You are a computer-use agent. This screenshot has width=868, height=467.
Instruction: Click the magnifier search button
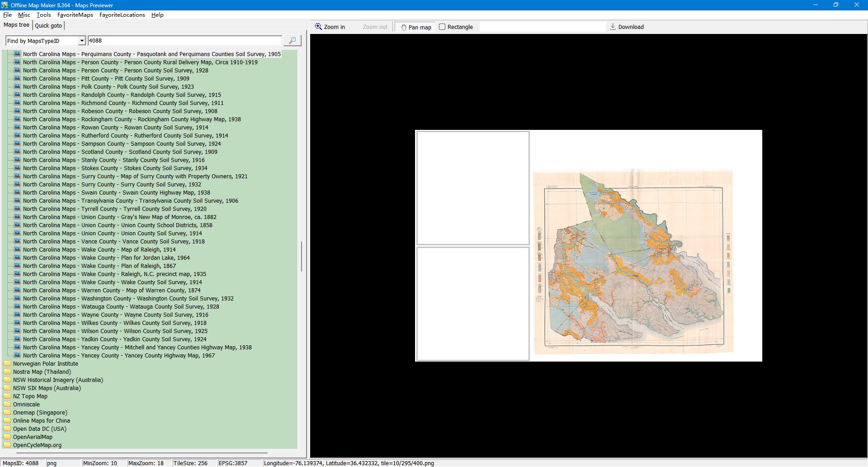(292, 41)
